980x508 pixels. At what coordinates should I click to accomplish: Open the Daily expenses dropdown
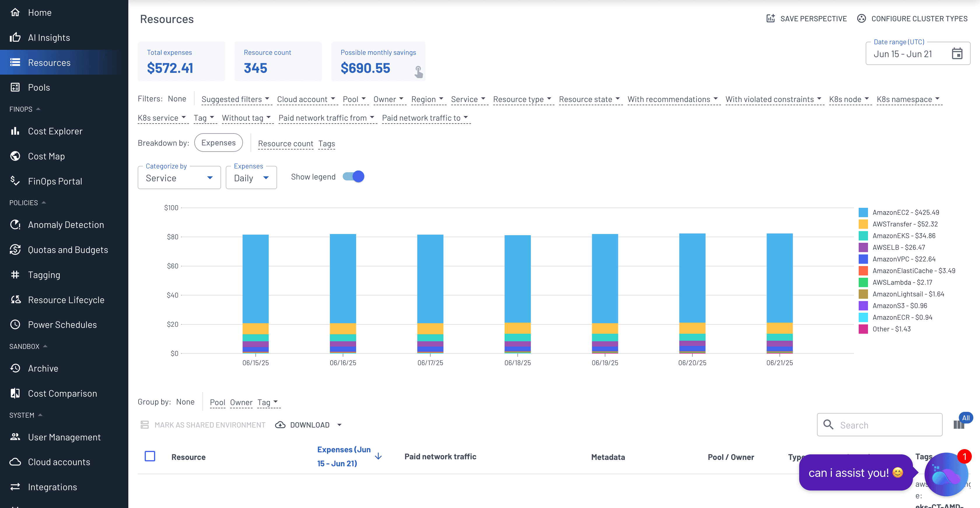pos(251,178)
